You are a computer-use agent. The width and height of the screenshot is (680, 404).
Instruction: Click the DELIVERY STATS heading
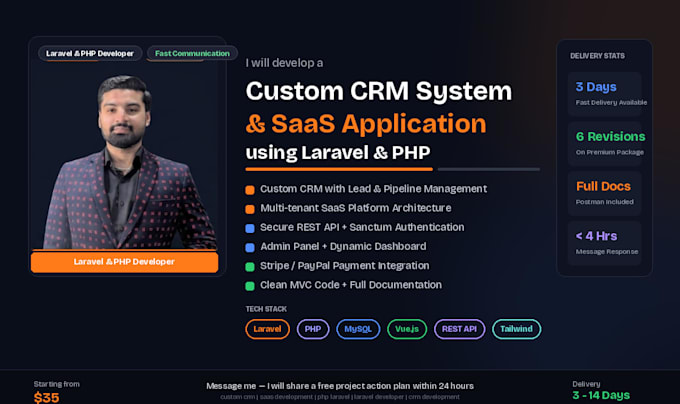[x=597, y=56]
